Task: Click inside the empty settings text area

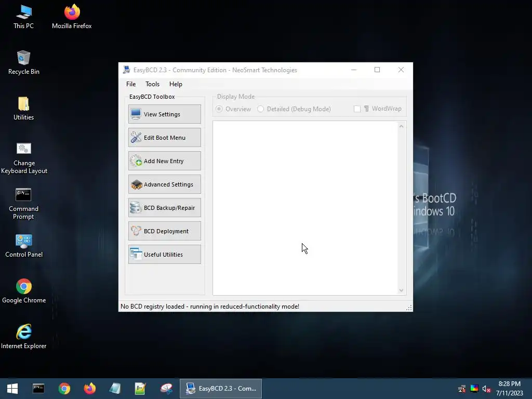Action: [305, 208]
